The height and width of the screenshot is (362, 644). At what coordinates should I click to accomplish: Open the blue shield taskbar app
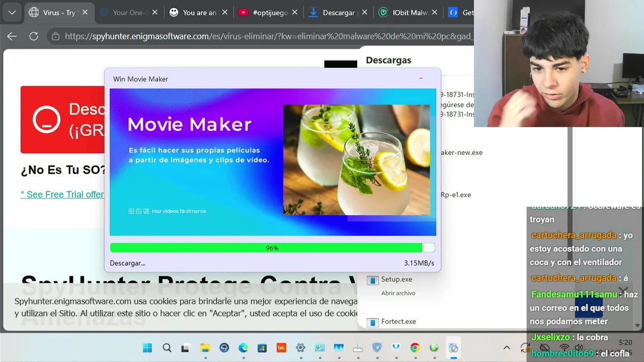377,347
